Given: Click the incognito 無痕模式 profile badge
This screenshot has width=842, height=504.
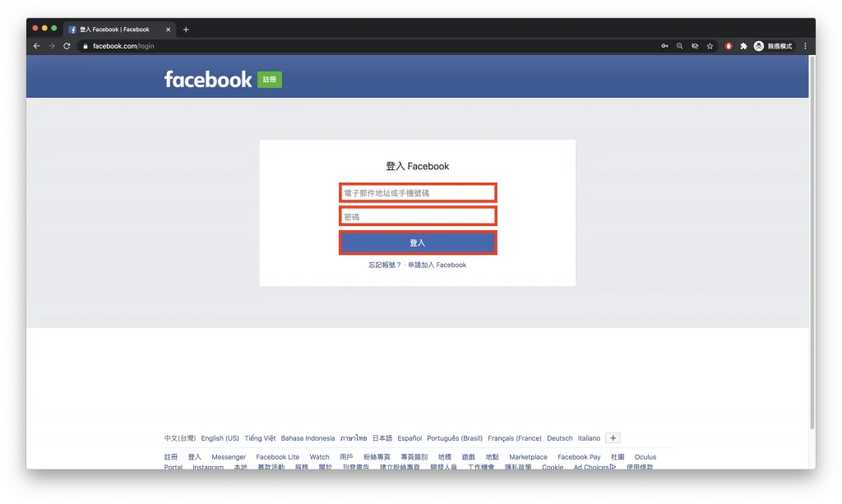Looking at the screenshot, I should (773, 46).
